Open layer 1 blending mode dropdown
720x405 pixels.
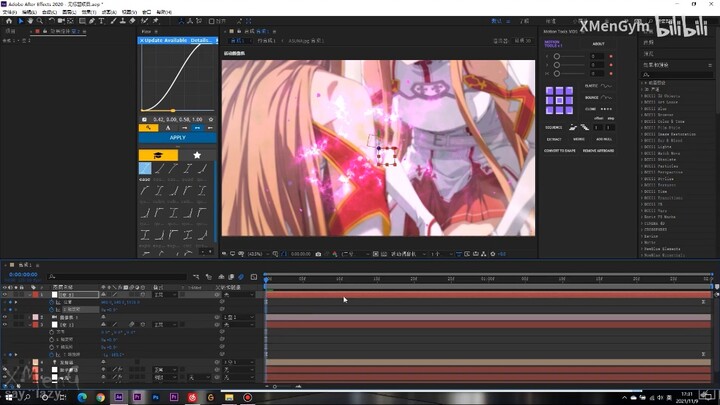[x=165, y=295]
